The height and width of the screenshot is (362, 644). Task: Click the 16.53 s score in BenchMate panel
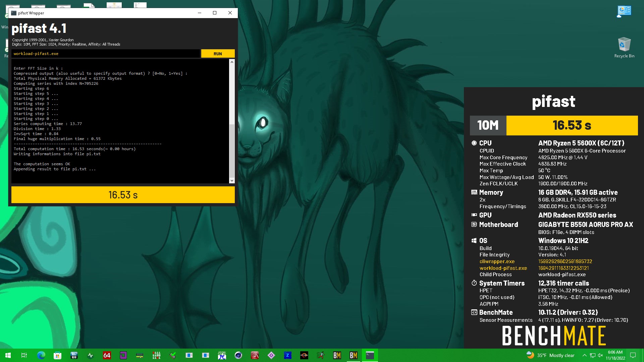(572, 125)
